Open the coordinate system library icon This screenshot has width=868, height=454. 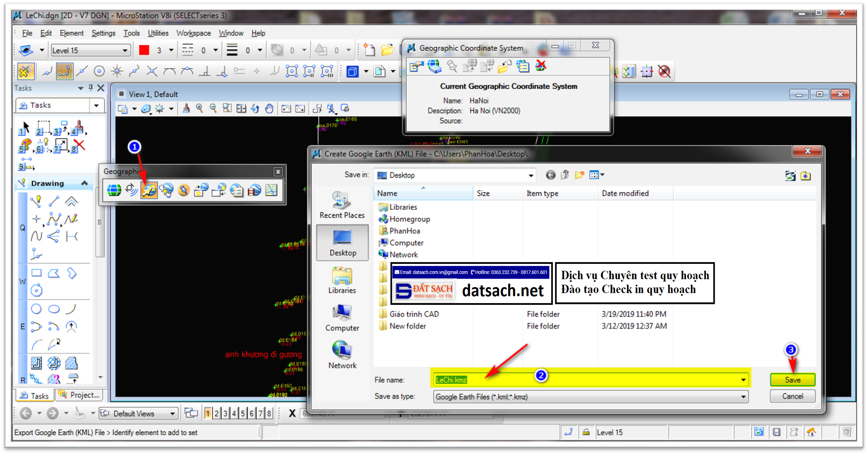[x=434, y=67]
